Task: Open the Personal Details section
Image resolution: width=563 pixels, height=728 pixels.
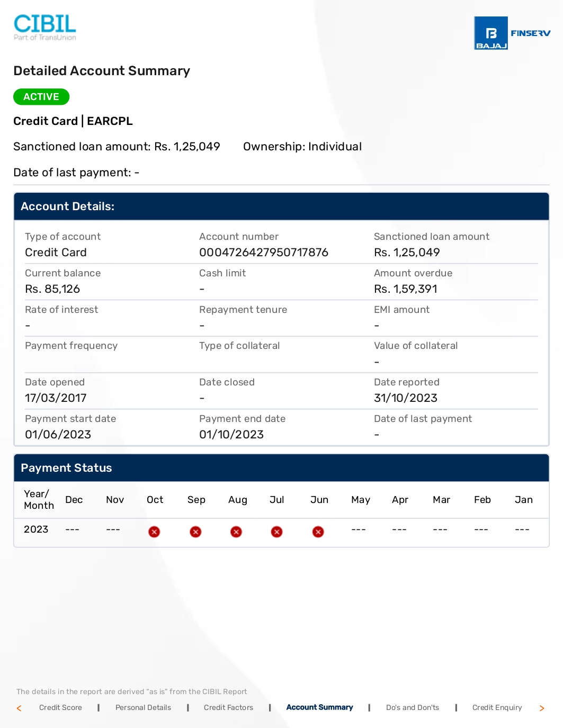Action: 143,707
